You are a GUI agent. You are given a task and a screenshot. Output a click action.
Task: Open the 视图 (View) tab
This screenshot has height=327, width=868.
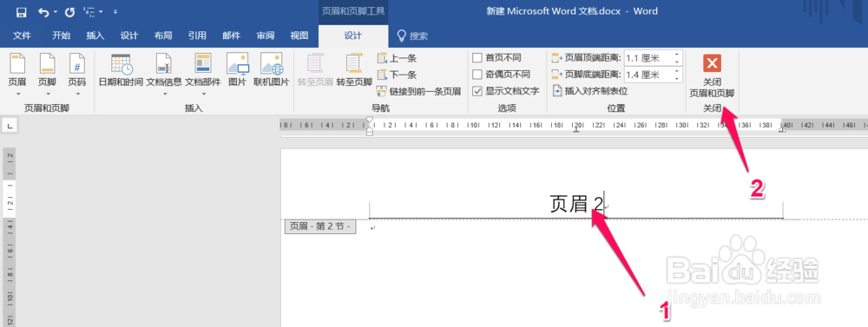click(x=299, y=36)
